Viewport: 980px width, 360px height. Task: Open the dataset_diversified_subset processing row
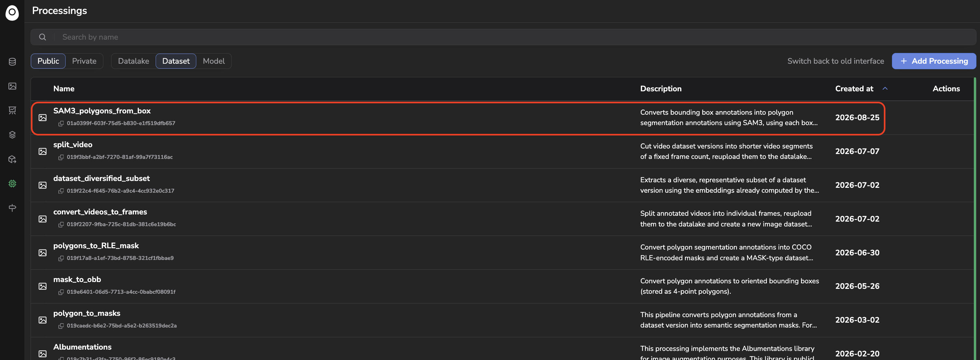point(502,185)
